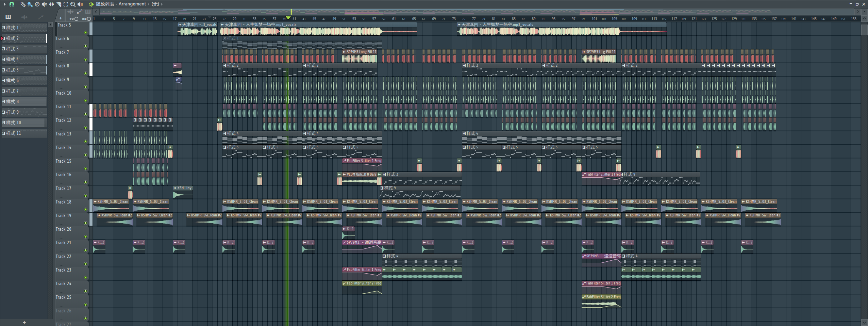Mute Track 5 using its green LED
This screenshot has width=868, height=326.
tap(85, 33)
